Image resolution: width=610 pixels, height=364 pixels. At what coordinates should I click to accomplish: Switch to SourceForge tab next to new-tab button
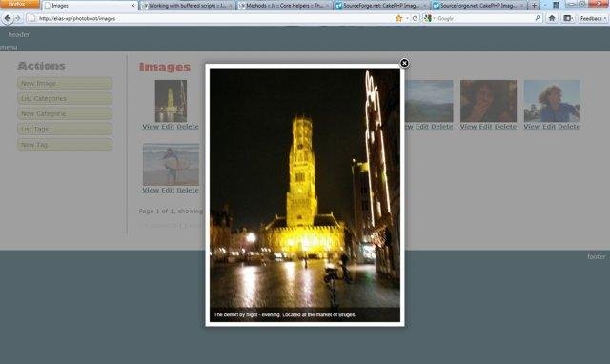[479, 6]
